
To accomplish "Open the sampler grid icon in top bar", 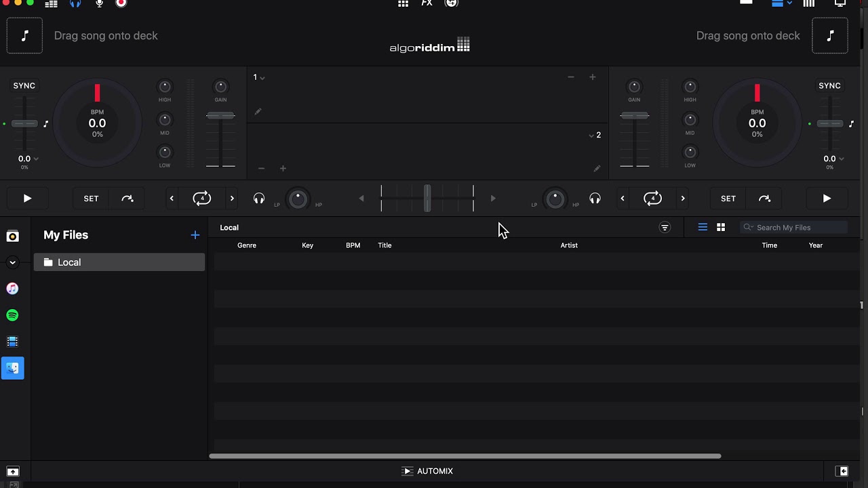I will [403, 3].
